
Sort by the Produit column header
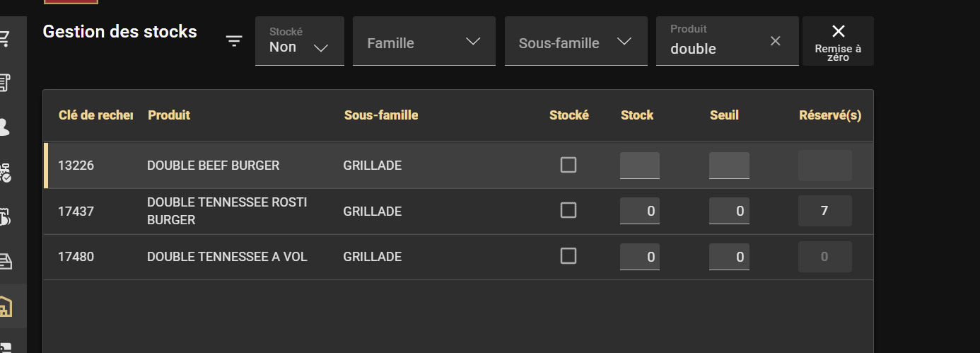point(169,115)
